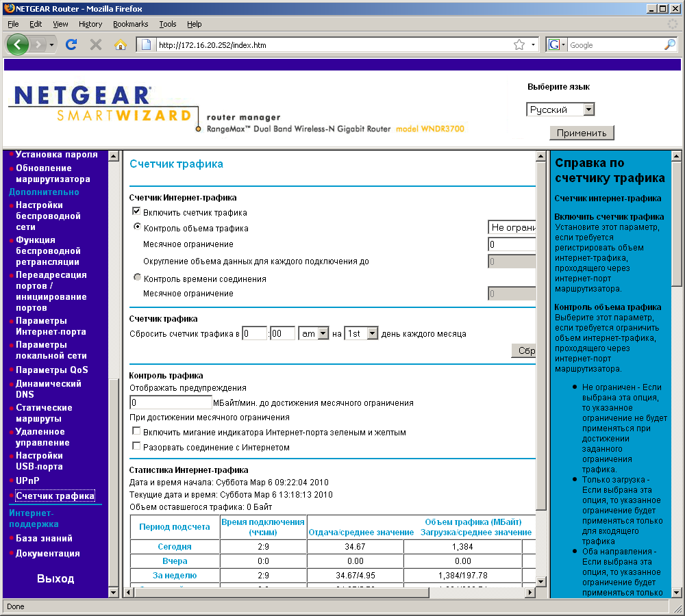Open Настройки беспроводной сети link

pos(48,216)
